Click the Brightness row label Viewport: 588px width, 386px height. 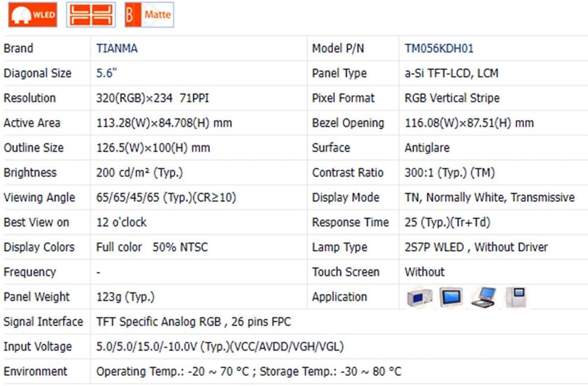tap(30, 172)
